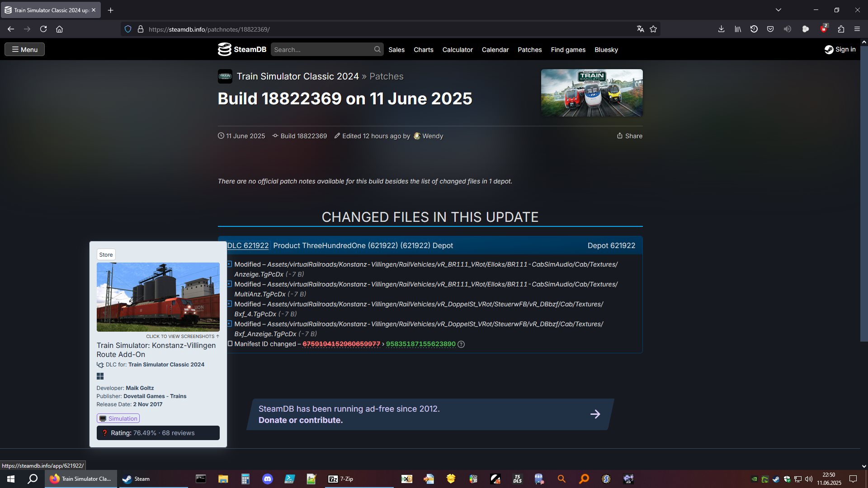Click the extensions puzzle piece icon
This screenshot has height=488, width=868.
(x=841, y=29)
